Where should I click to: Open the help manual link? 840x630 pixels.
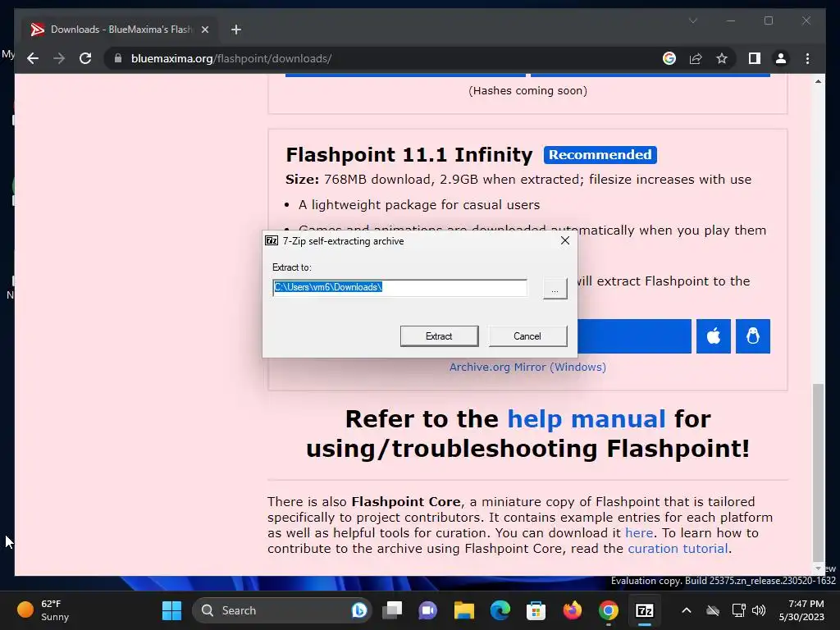coord(586,418)
